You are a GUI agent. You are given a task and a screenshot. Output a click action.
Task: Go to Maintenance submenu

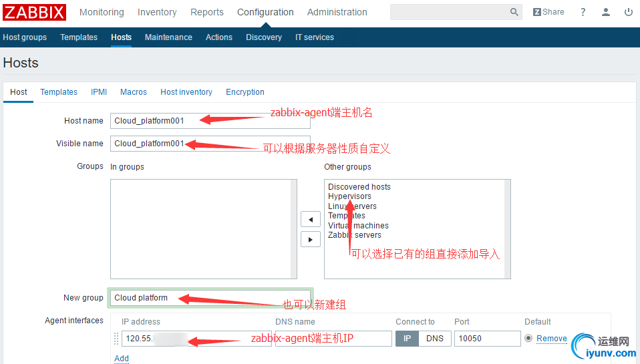pyautogui.click(x=168, y=37)
